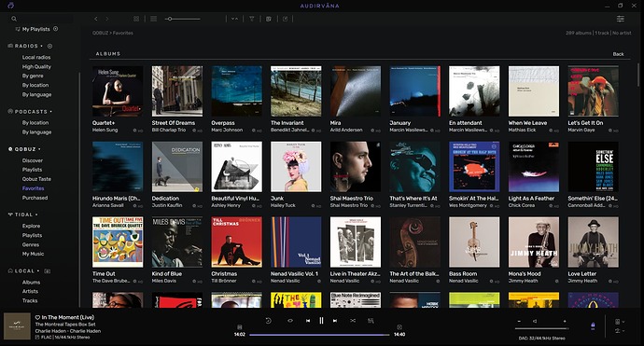The width and height of the screenshot is (644, 346).
Task: Click the Back link above albums
Action: point(618,54)
